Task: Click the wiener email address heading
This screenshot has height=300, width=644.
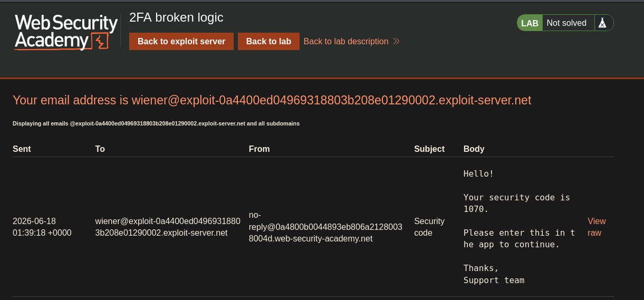Action: pos(272,100)
